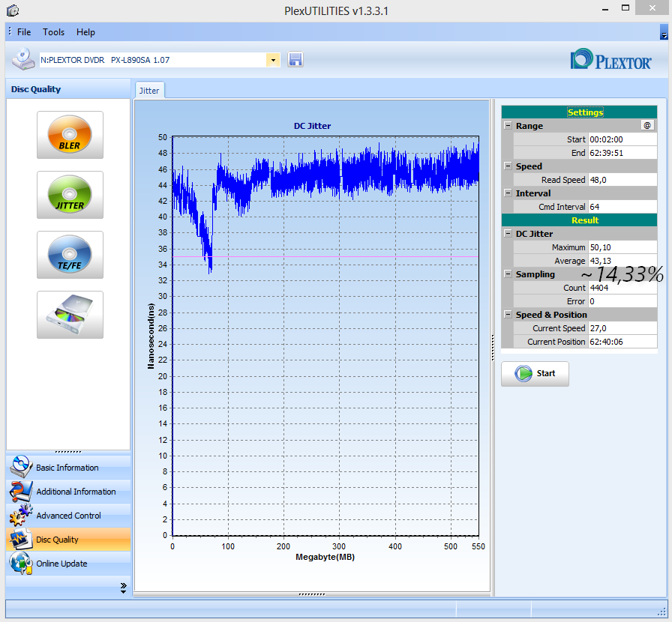This screenshot has width=672, height=622.
Task: Edit the Read Speed value
Action: [x=622, y=180]
